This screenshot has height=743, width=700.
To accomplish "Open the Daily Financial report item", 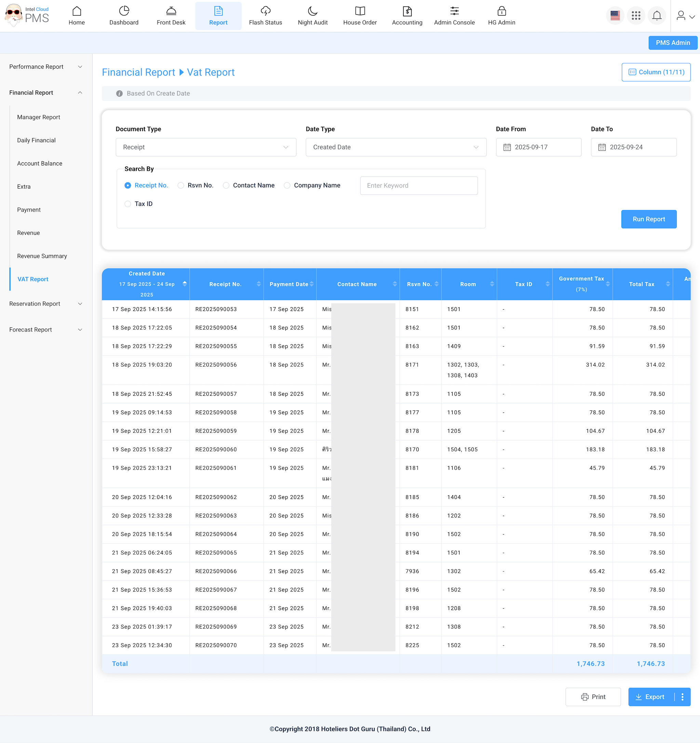I will 36,140.
